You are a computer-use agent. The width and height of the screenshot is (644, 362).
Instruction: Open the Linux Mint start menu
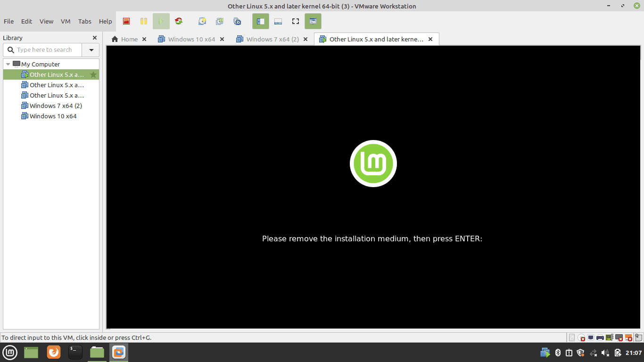tap(10, 352)
